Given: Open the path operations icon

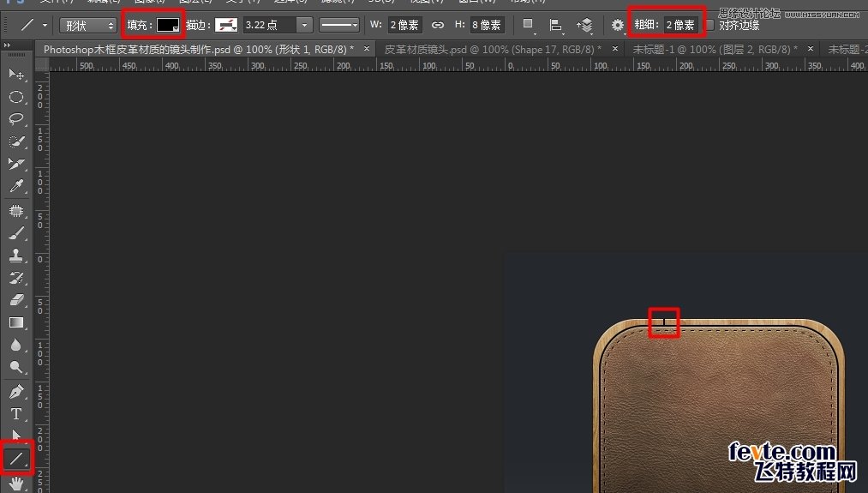Looking at the screenshot, I should point(529,25).
